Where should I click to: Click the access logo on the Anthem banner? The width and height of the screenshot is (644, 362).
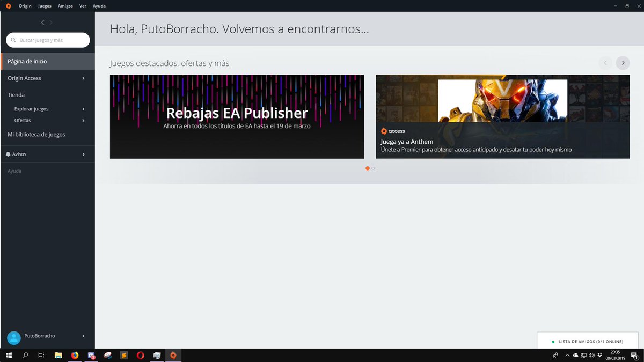pyautogui.click(x=393, y=131)
